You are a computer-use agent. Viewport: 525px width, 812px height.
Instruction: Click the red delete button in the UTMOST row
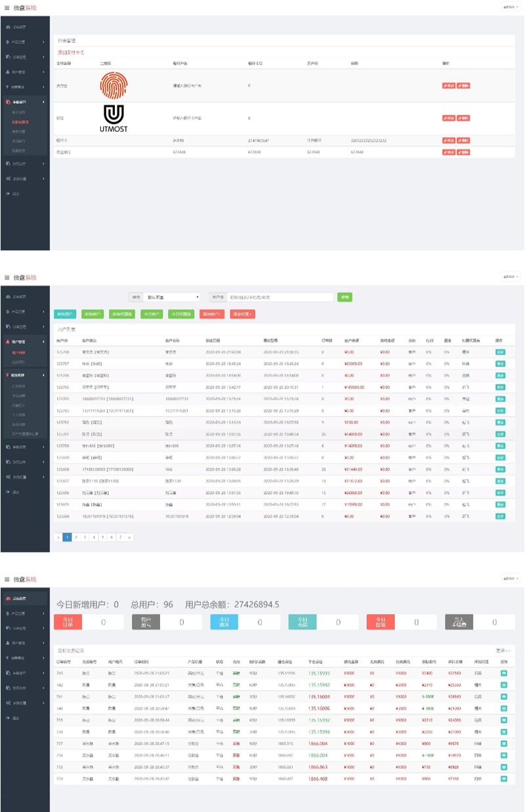coord(463,118)
